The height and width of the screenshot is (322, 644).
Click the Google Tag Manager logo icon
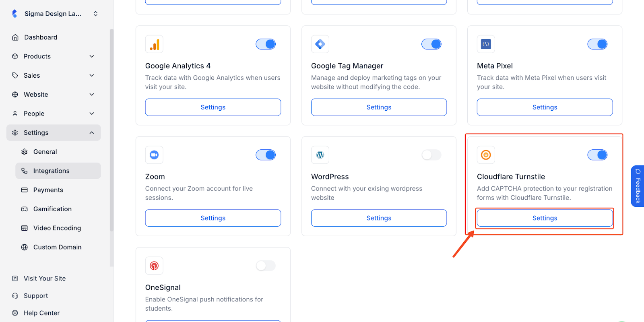click(x=320, y=44)
